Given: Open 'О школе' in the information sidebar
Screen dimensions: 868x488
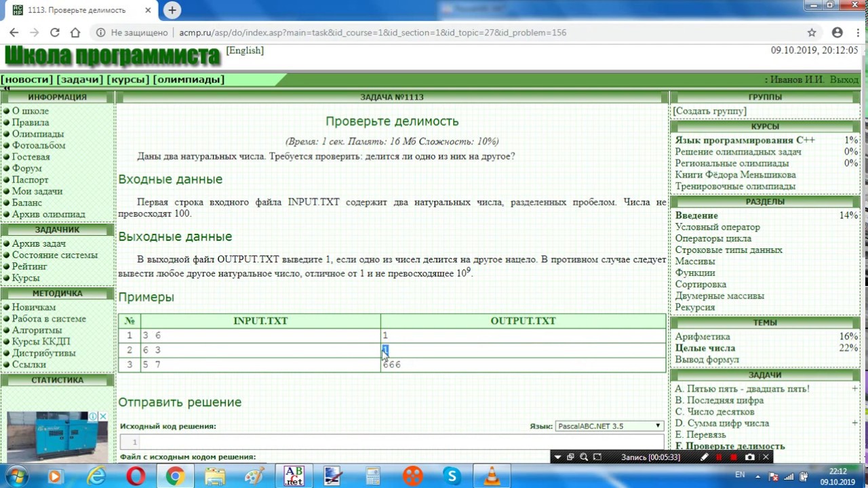Looking at the screenshot, I should [31, 111].
